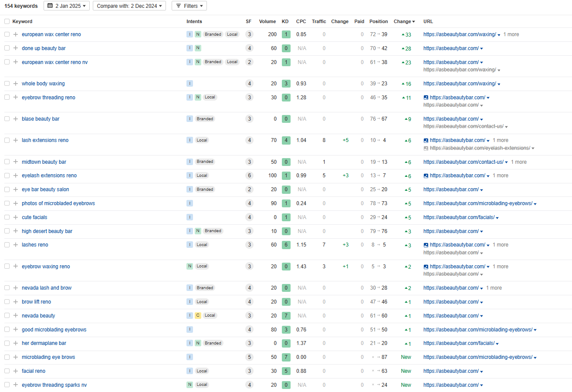Click SF badge 6 for eyelash extensions reno
This screenshot has height=392, width=572.
coord(249,176)
